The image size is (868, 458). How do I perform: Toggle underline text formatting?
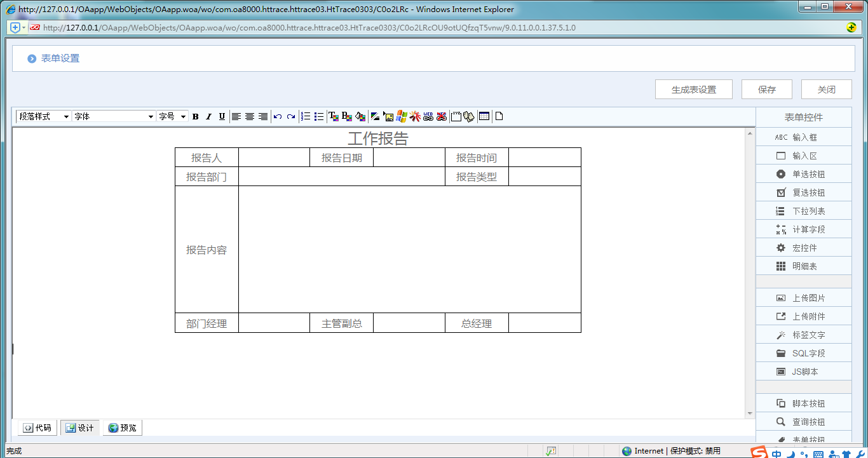tap(222, 117)
